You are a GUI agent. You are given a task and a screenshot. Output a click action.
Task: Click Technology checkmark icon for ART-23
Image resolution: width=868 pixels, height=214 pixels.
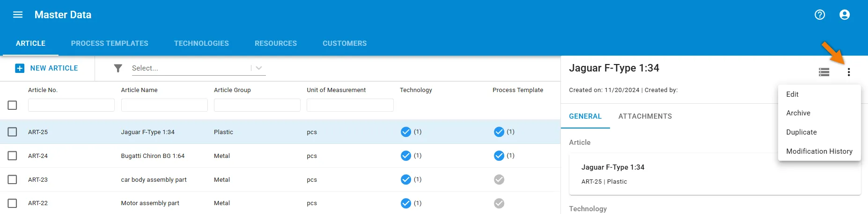tap(406, 179)
